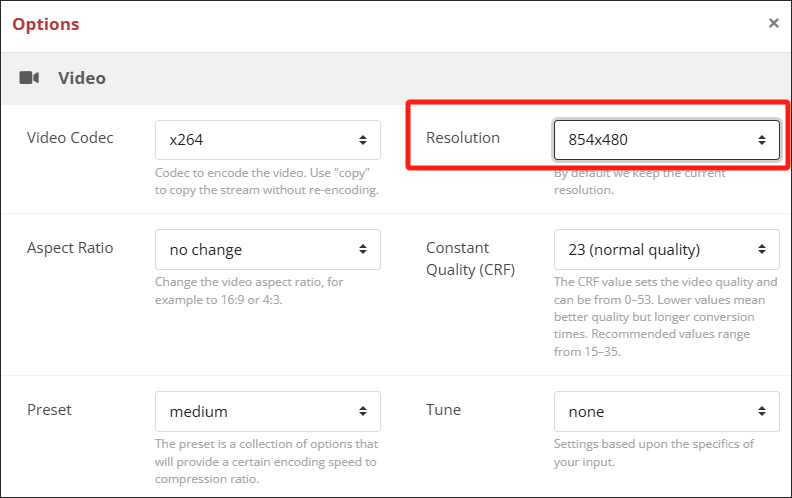This screenshot has width=792, height=498.
Task: Open the Resolution 854x480 dropdown
Action: tap(666, 140)
